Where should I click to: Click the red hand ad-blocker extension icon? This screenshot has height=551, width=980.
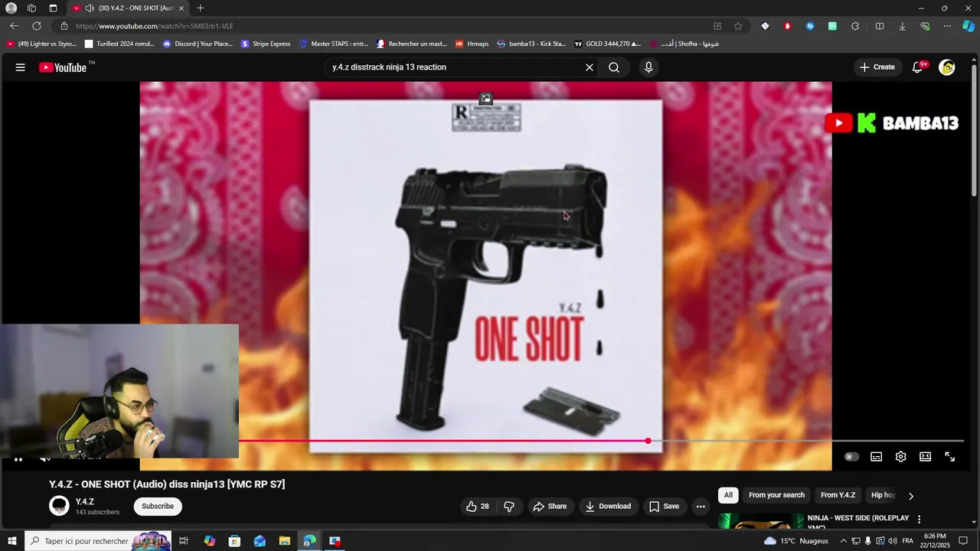(787, 26)
